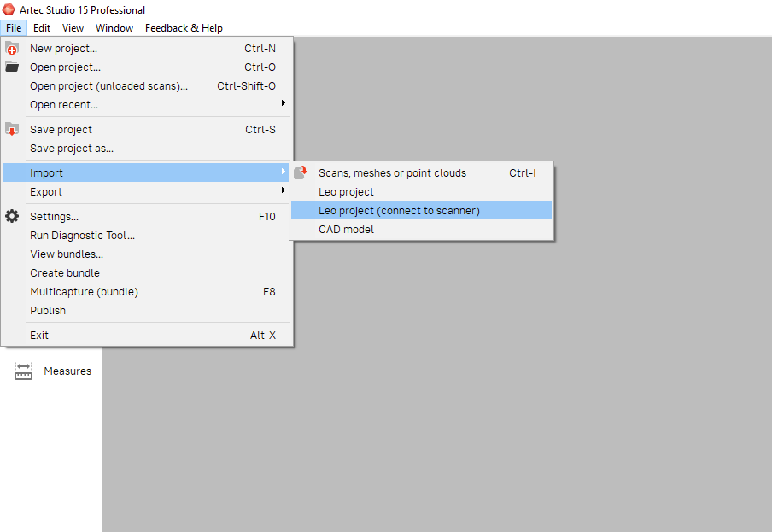Choose Save project as...
The image size is (772, 532).
147,148
